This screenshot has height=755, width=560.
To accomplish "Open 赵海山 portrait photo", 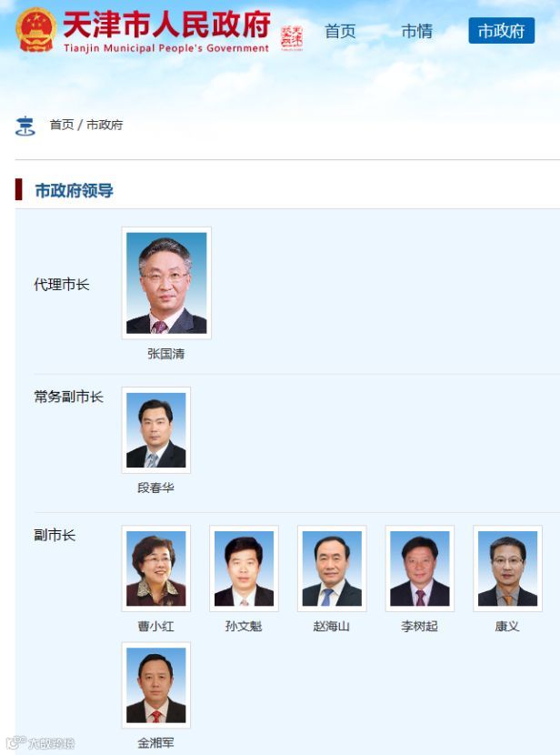I will (332, 569).
